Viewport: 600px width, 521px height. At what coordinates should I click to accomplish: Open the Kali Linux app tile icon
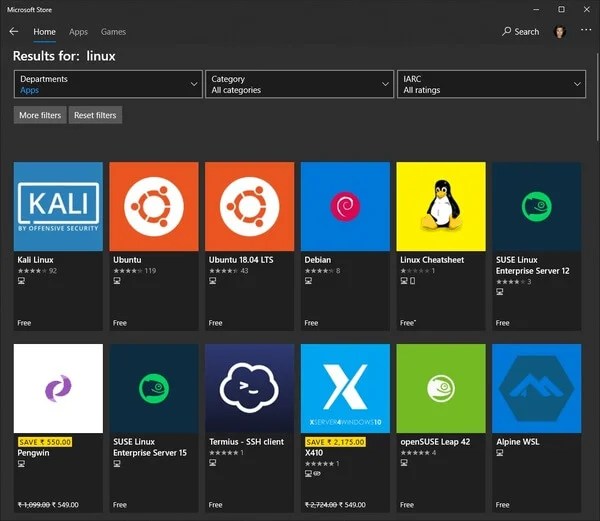click(x=58, y=207)
